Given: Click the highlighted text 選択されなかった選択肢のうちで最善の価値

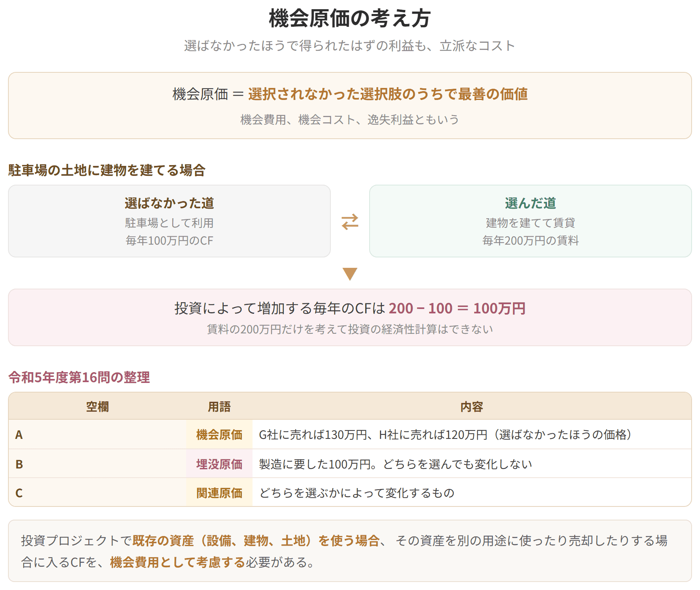Looking at the screenshot, I should pos(388,94).
